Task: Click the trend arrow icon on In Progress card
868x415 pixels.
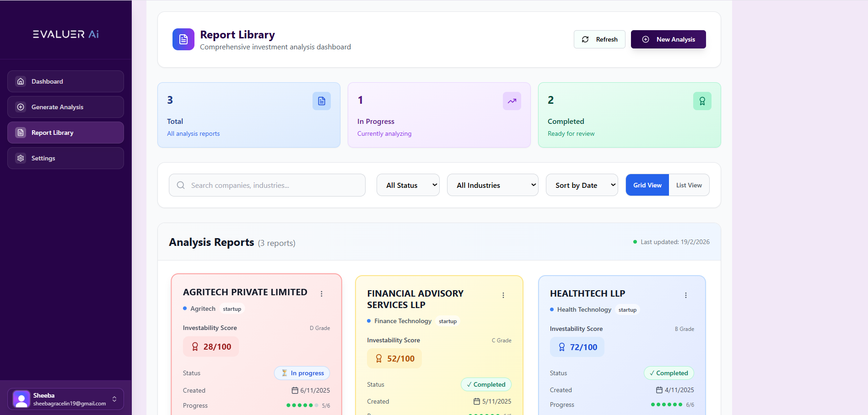Action: pyautogui.click(x=512, y=101)
